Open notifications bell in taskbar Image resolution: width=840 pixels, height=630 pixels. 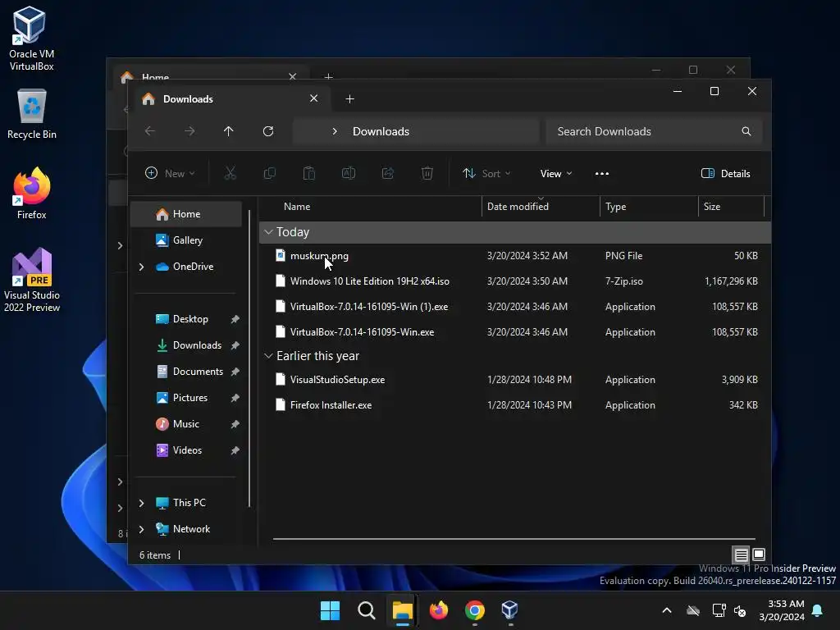(x=818, y=610)
